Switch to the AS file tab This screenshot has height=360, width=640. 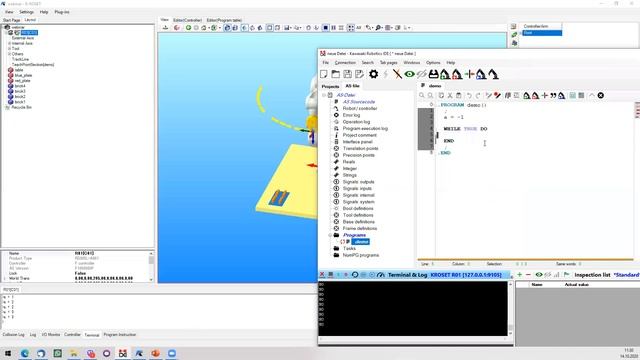click(352, 86)
